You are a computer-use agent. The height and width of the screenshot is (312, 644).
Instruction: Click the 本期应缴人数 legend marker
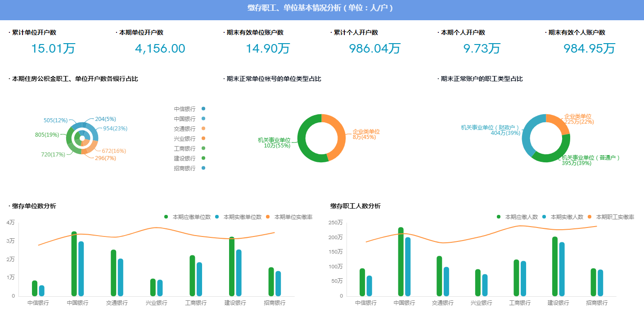coord(499,217)
